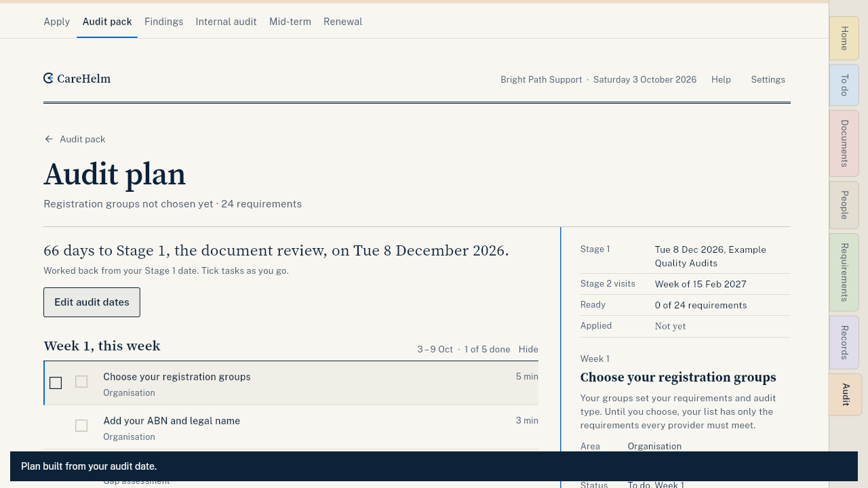Click the '0 of 24 requirements' value
Image resolution: width=868 pixels, height=488 pixels.
[701, 305]
